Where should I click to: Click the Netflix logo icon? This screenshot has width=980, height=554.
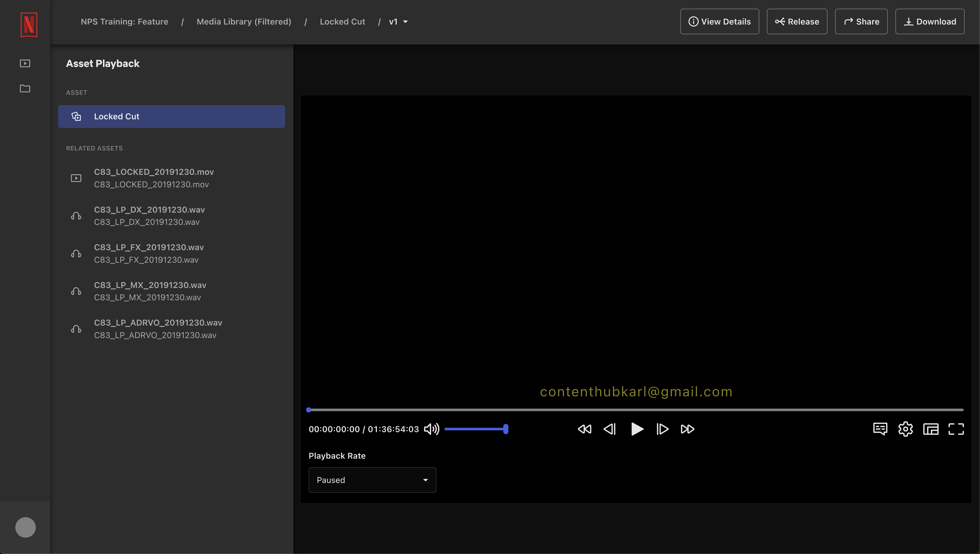(x=29, y=25)
